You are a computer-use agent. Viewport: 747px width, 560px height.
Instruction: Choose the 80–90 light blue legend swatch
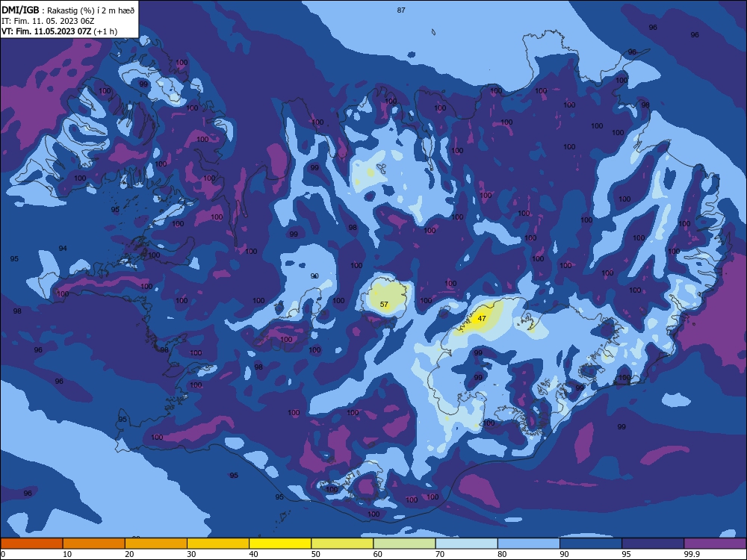[x=529, y=544]
